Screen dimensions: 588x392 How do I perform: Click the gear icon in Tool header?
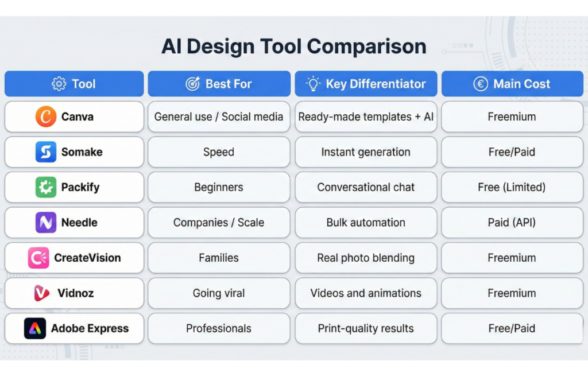59,84
